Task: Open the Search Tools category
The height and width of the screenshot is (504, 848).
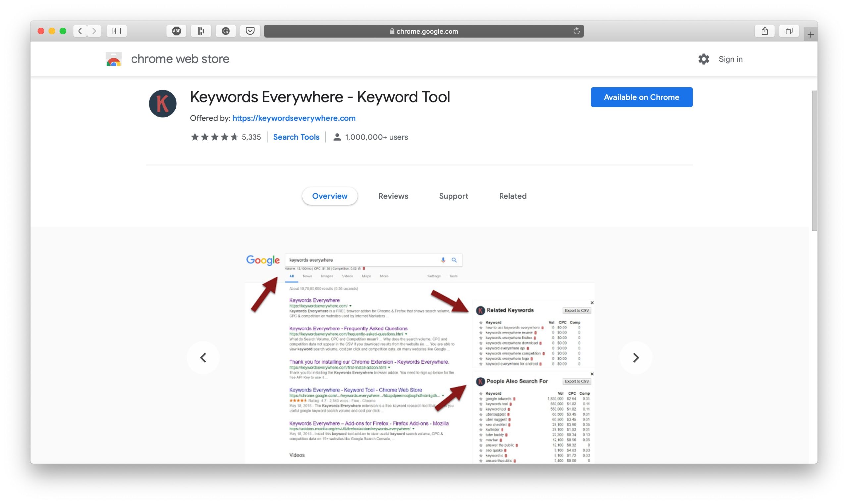Action: (x=296, y=137)
